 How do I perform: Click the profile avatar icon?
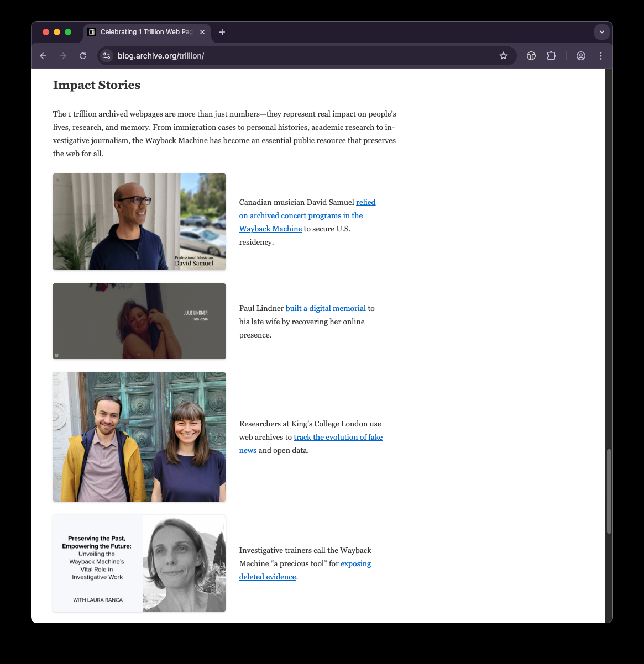(x=580, y=56)
